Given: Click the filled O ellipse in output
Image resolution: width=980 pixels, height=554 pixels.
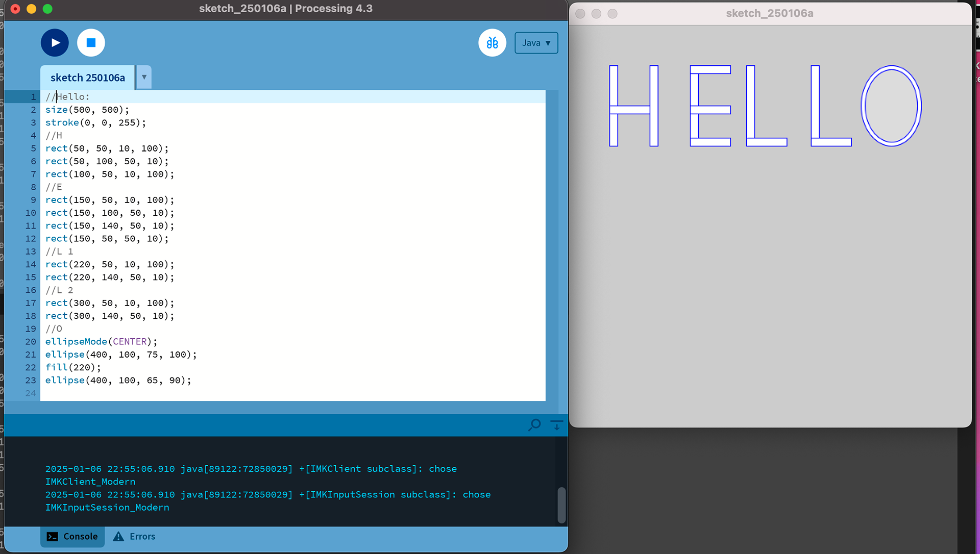Looking at the screenshot, I should tap(891, 106).
